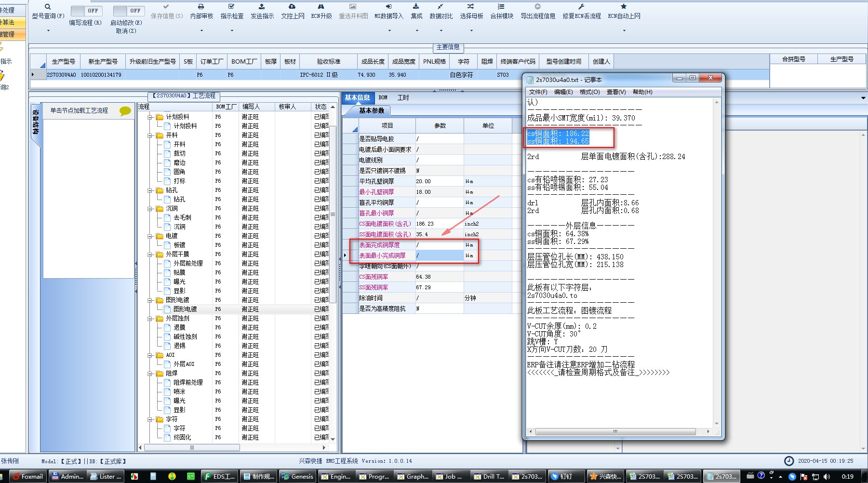This screenshot has width=868, height=483.
Task: Open Foxmail from the taskbar
Action: coord(27,476)
